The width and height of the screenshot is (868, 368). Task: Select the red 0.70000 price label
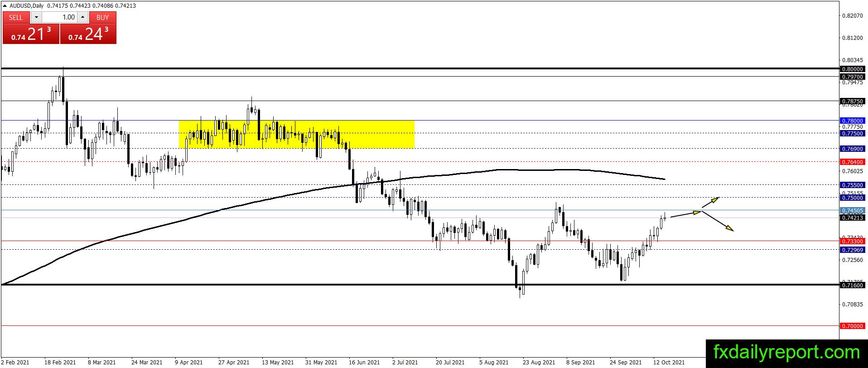tap(852, 326)
